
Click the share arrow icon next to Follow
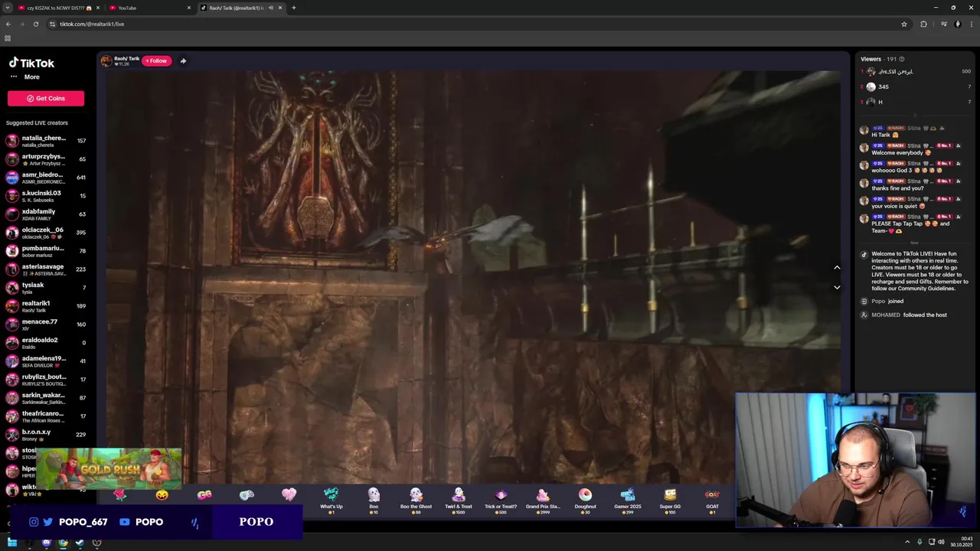click(x=183, y=60)
